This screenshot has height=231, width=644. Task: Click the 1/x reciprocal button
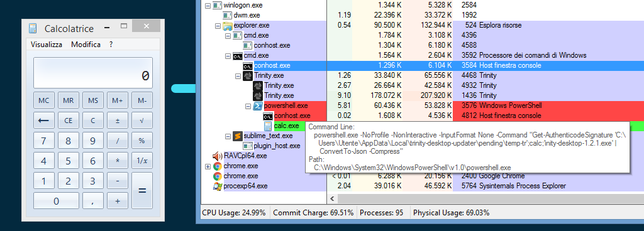tap(142, 161)
